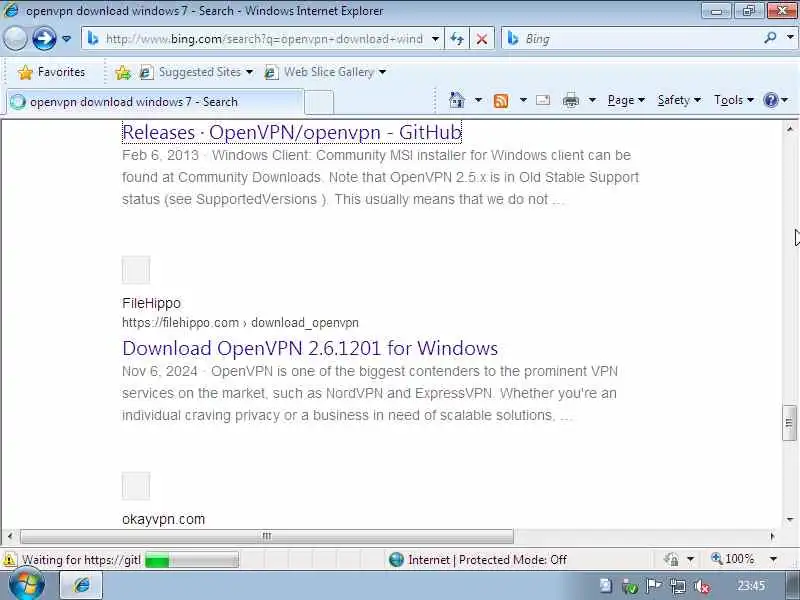Viewport: 800px width, 600px height.
Task: Click the horizontal scrollbar left arrow
Action: (9, 536)
